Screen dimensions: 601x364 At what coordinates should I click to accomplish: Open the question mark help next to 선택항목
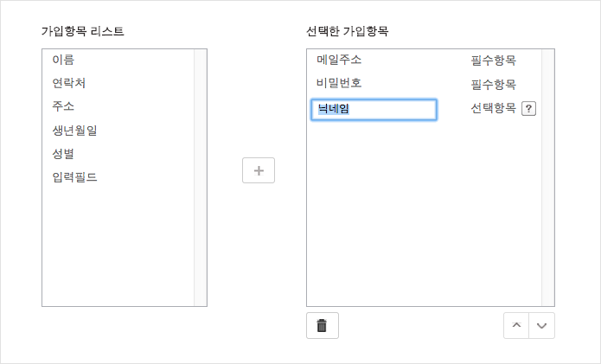(x=528, y=108)
